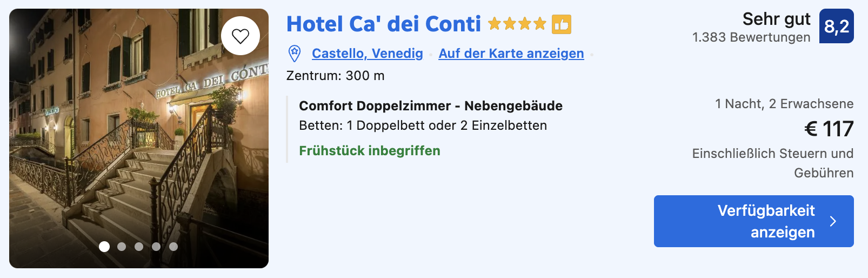The height and width of the screenshot is (278, 868).
Task: Open the 1.383 Bewertungen reviews text
Action: click(x=751, y=37)
